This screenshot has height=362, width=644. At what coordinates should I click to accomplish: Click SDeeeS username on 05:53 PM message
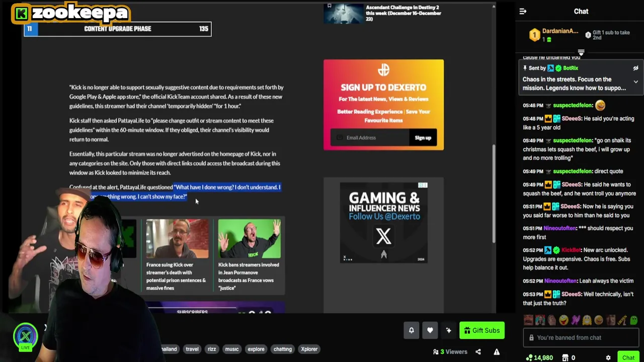(571, 294)
